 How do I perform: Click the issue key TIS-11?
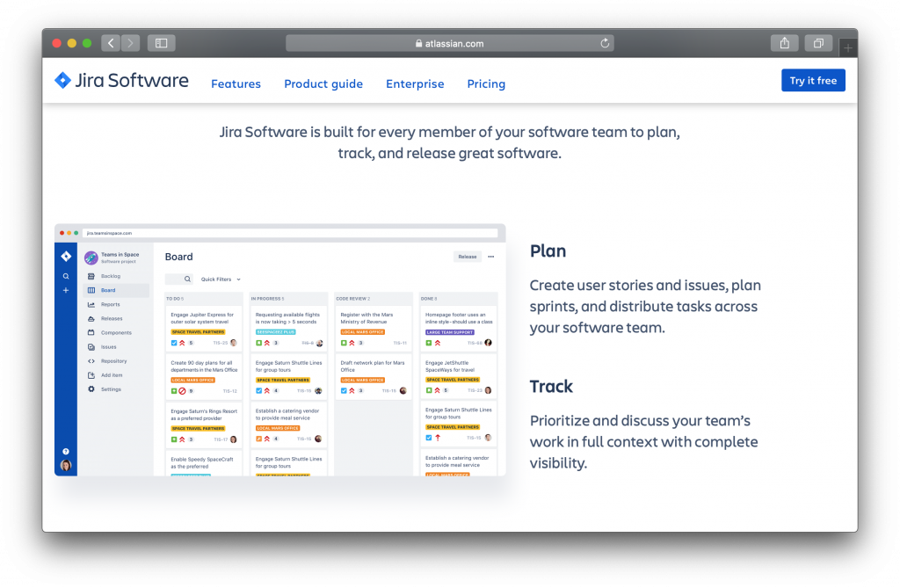[x=400, y=344]
